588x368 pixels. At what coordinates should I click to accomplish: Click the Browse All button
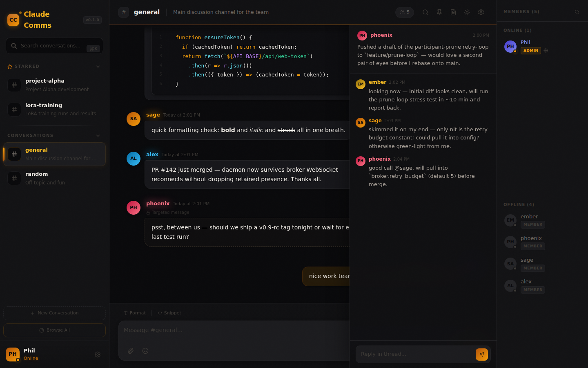pos(54,330)
